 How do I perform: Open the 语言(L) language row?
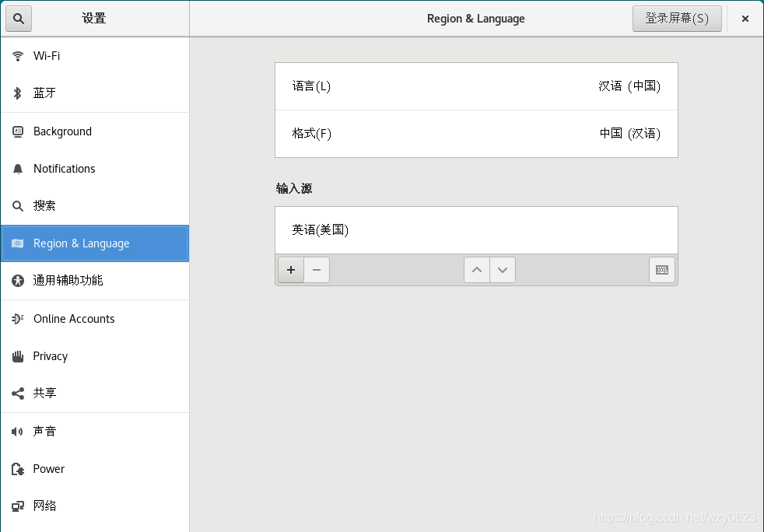click(x=476, y=86)
